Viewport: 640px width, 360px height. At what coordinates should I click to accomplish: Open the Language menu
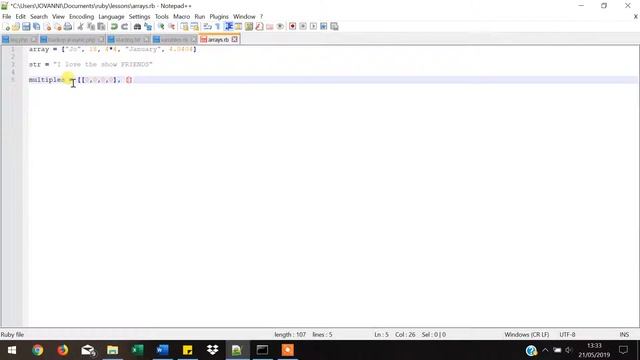coord(111,17)
